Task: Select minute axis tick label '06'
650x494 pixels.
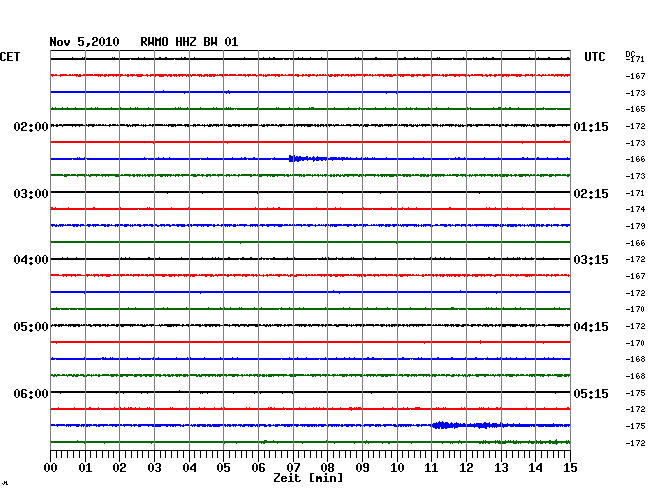Action: point(258,467)
